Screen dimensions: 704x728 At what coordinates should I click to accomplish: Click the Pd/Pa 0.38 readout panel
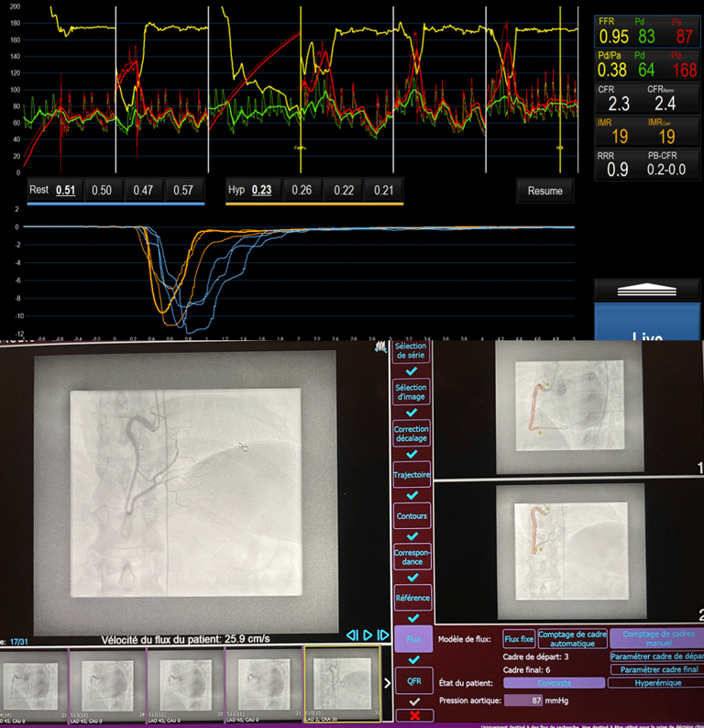(647, 65)
